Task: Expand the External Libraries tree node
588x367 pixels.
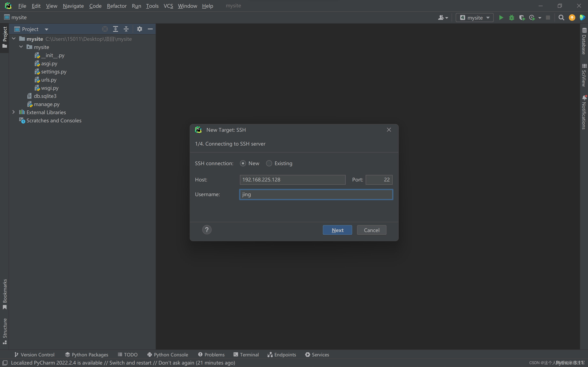Action: tap(13, 113)
